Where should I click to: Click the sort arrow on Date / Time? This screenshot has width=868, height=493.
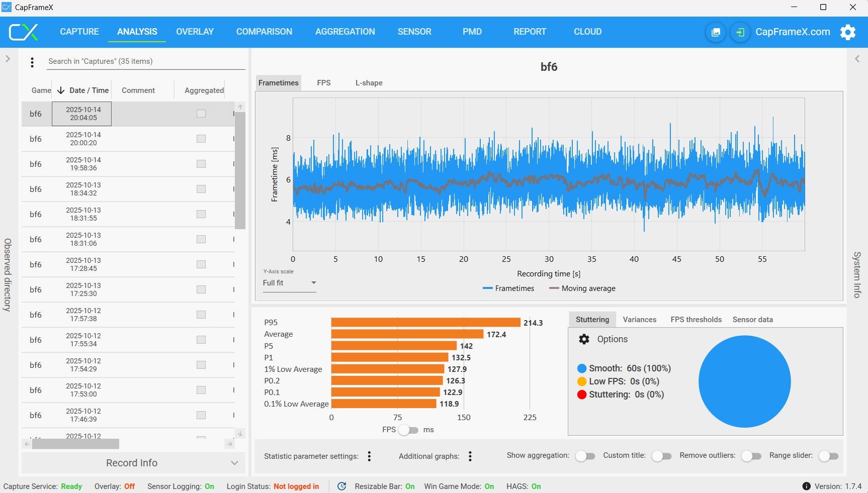(61, 90)
